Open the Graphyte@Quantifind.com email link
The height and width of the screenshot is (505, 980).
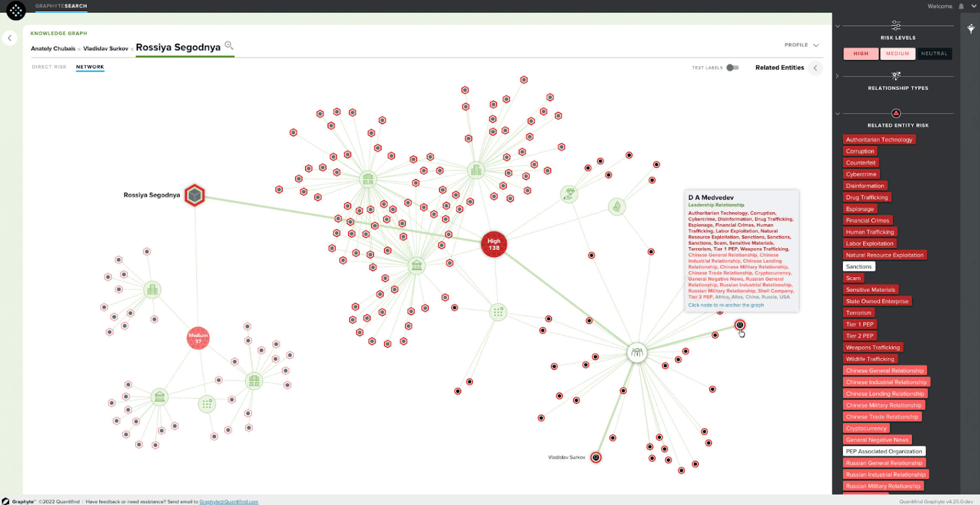coord(228,501)
